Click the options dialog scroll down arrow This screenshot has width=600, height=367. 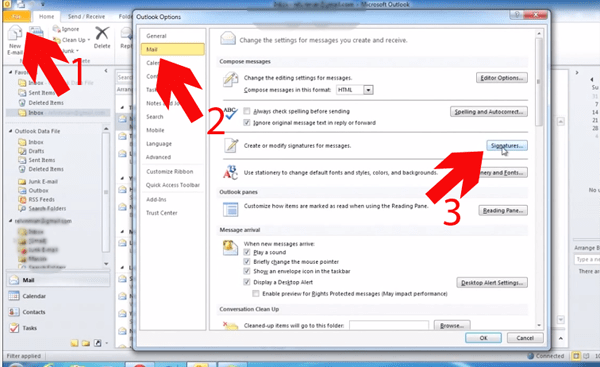[x=539, y=325]
